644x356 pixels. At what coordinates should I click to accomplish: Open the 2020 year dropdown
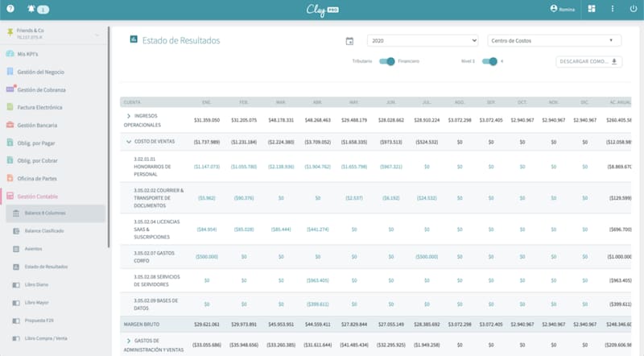[423, 40]
